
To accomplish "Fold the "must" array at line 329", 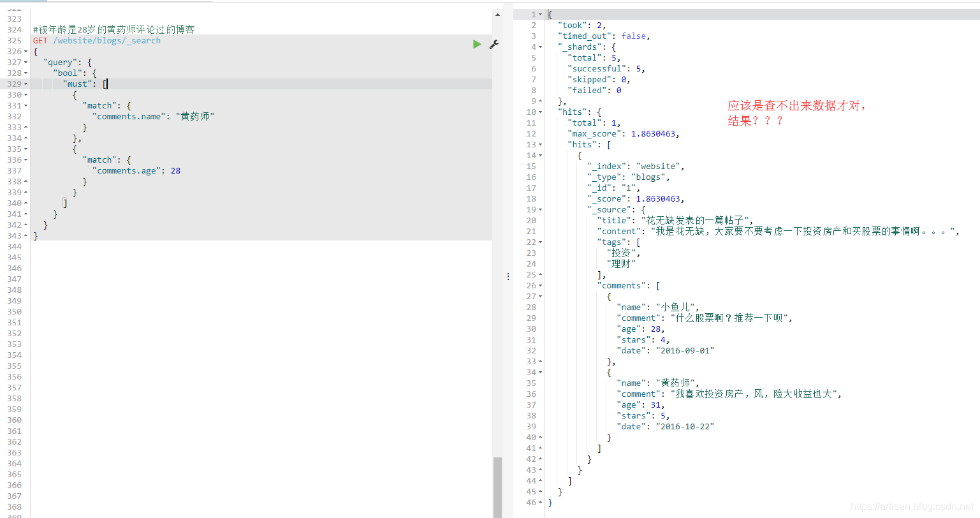I will (26, 84).
